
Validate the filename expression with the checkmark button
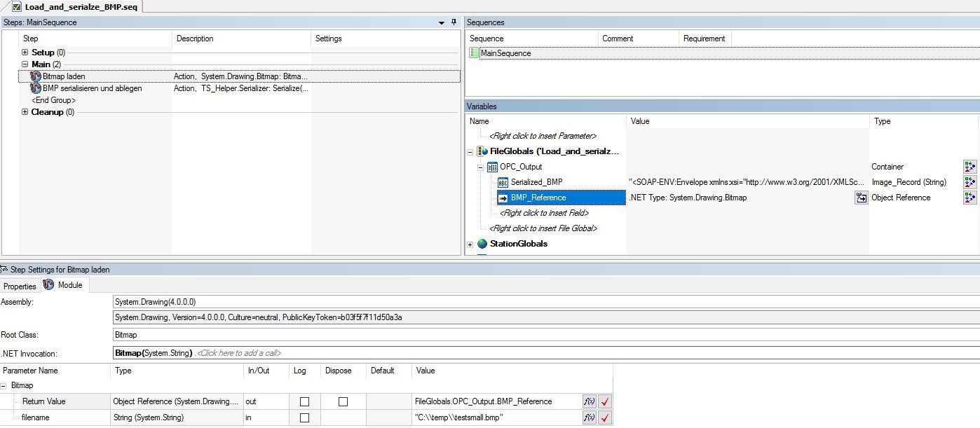coord(604,417)
